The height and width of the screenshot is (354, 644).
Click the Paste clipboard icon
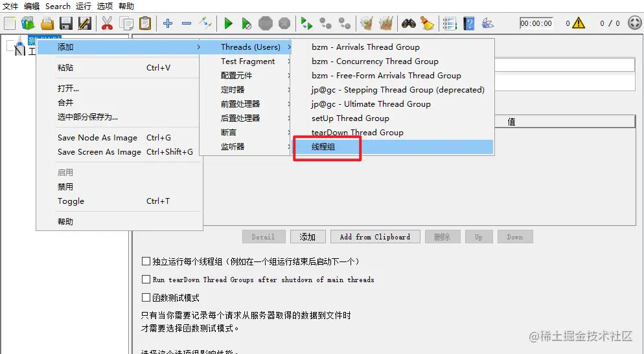click(x=145, y=23)
